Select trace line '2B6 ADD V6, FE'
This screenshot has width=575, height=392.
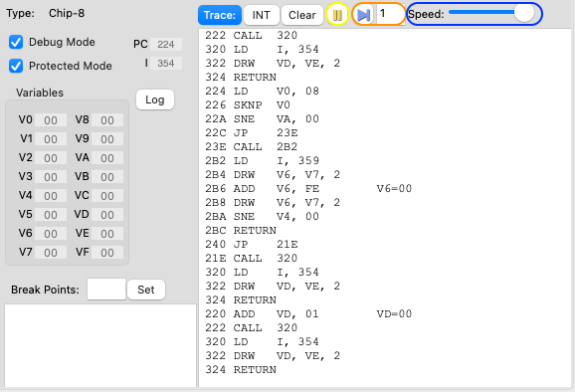tap(262, 188)
